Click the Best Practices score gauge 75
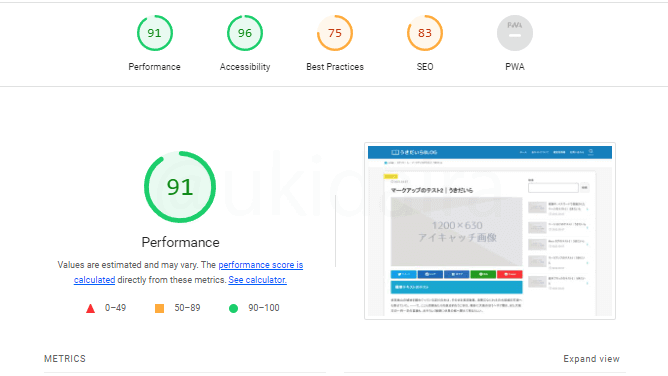 coord(335,33)
